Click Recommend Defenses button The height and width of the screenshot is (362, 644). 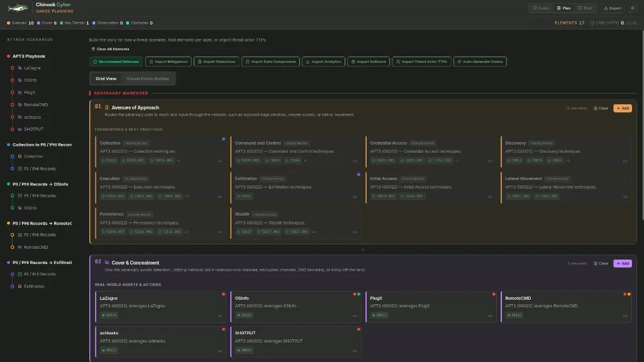point(116,62)
